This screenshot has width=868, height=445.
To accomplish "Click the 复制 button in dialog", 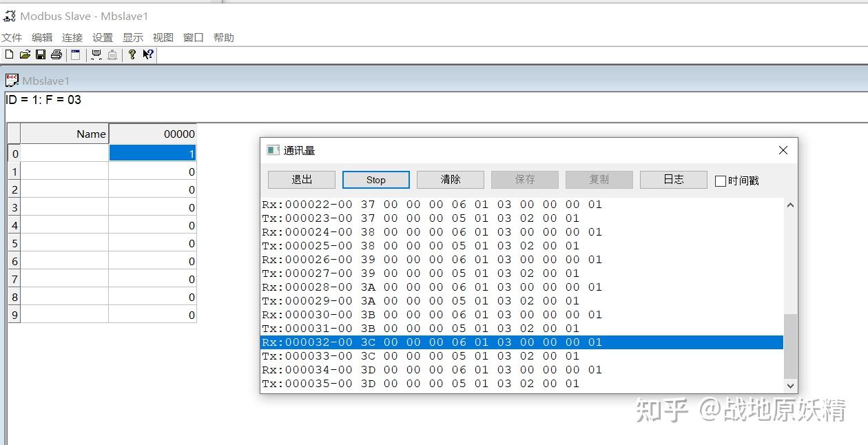I will click(599, 180).
